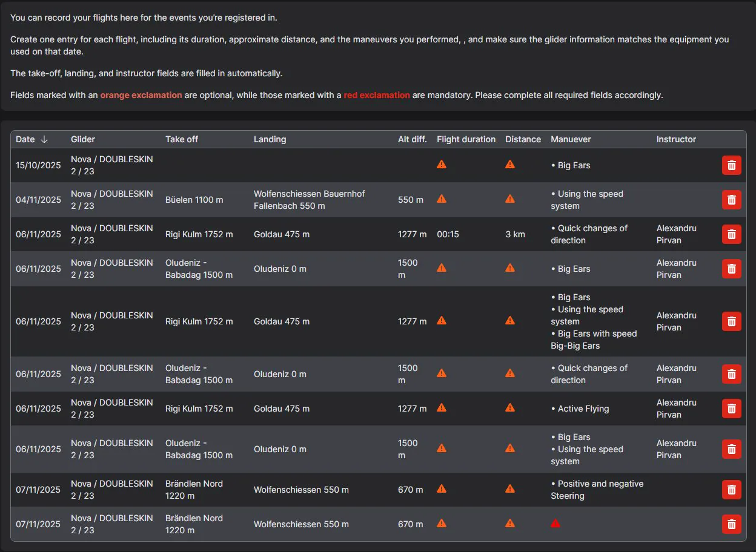756x552 pixels.
Task: Delete the Oludeniz Quick changes of direction flight
Action: tap(731, 374)
